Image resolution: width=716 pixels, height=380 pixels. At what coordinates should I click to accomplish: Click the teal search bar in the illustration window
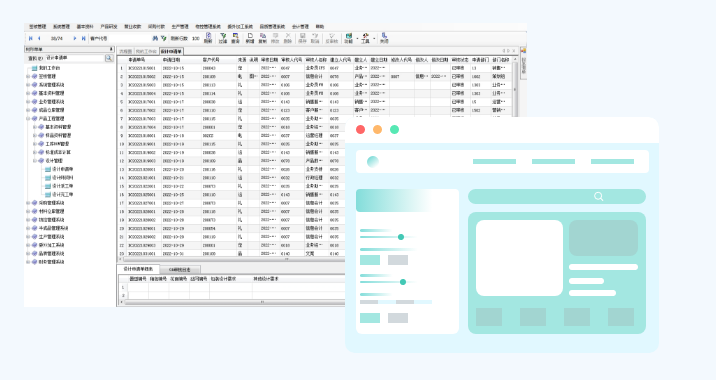[557, 196]
